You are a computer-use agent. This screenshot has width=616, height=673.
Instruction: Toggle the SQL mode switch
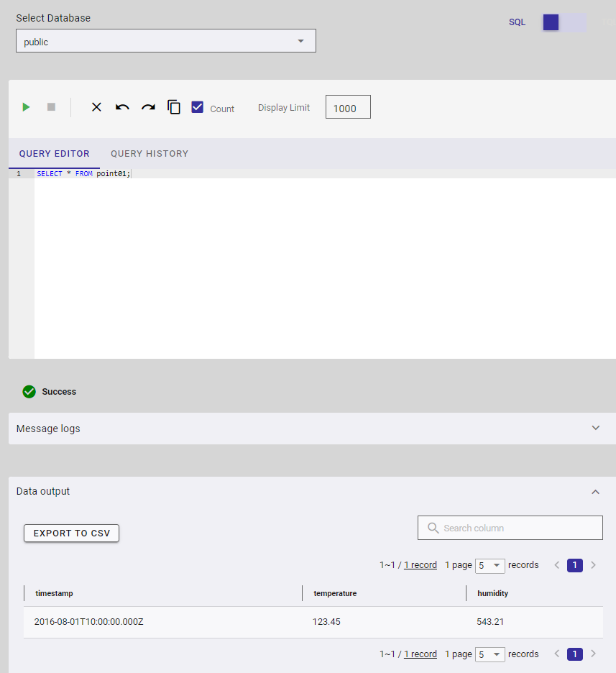564,22
